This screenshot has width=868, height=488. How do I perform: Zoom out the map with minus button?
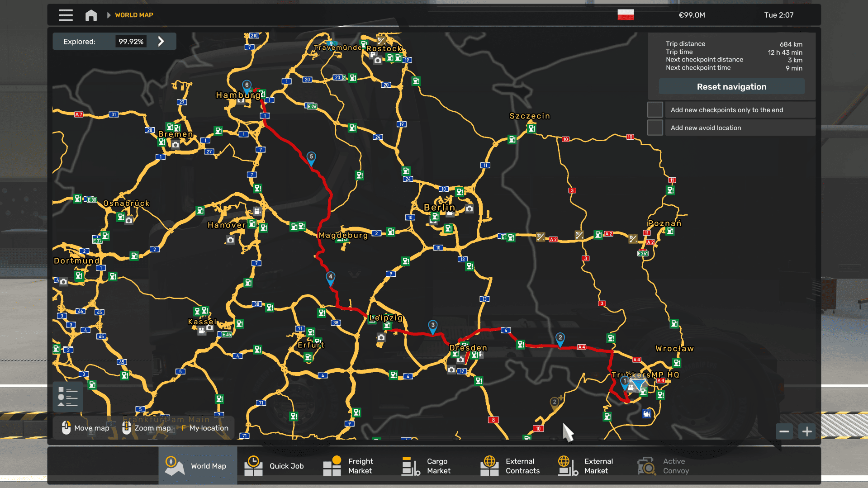click(784, 431)
